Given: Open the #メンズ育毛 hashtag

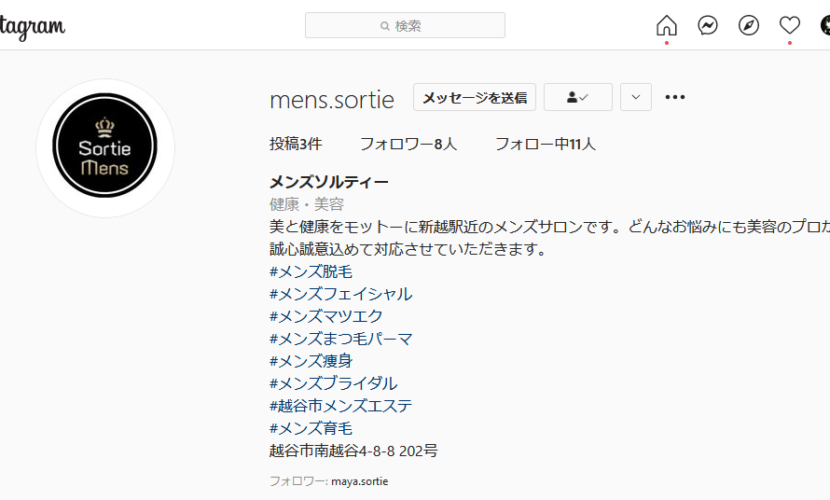Looking at the screenshot, I should 311,428.
